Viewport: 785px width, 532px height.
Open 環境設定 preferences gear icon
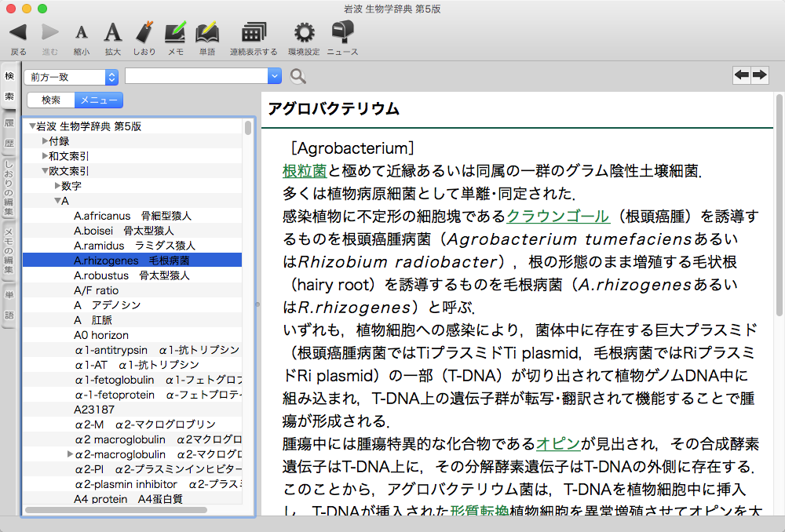coord(304,33)
